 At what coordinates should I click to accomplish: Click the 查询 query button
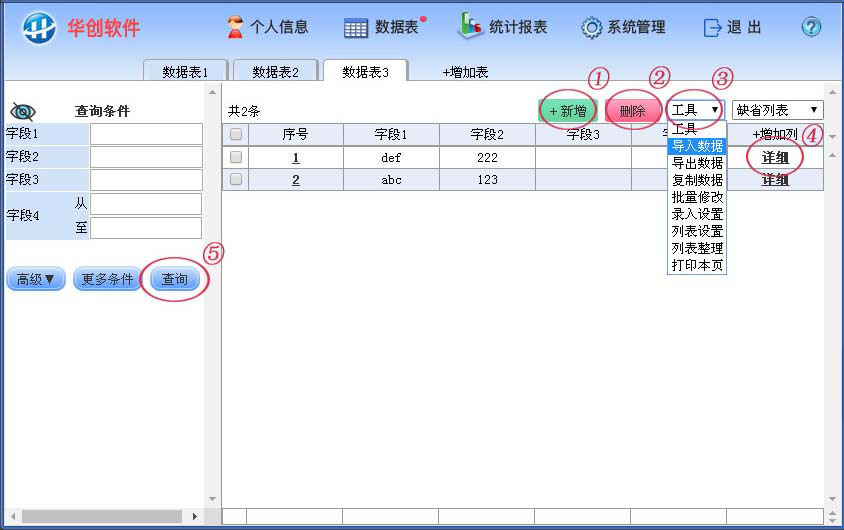click(x=174, y=279)
